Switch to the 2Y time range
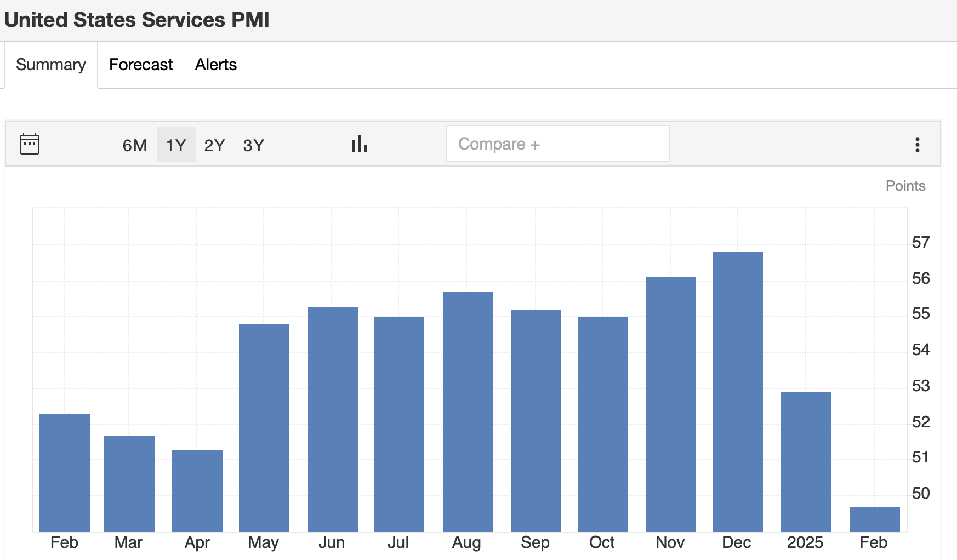 tap(214, 145)
